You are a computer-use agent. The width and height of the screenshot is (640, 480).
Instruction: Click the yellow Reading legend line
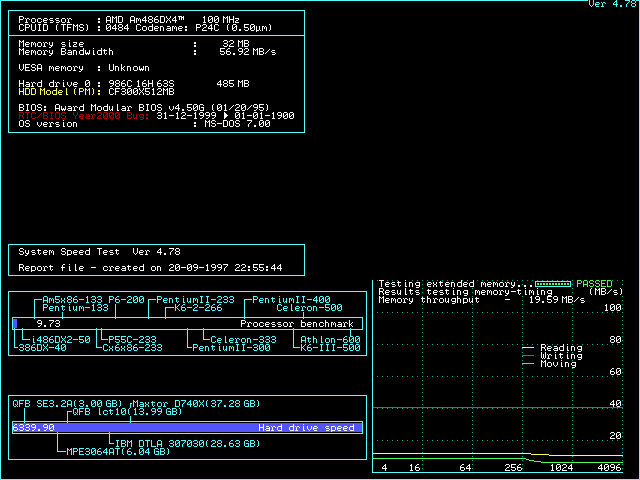(x=529, y=349)
